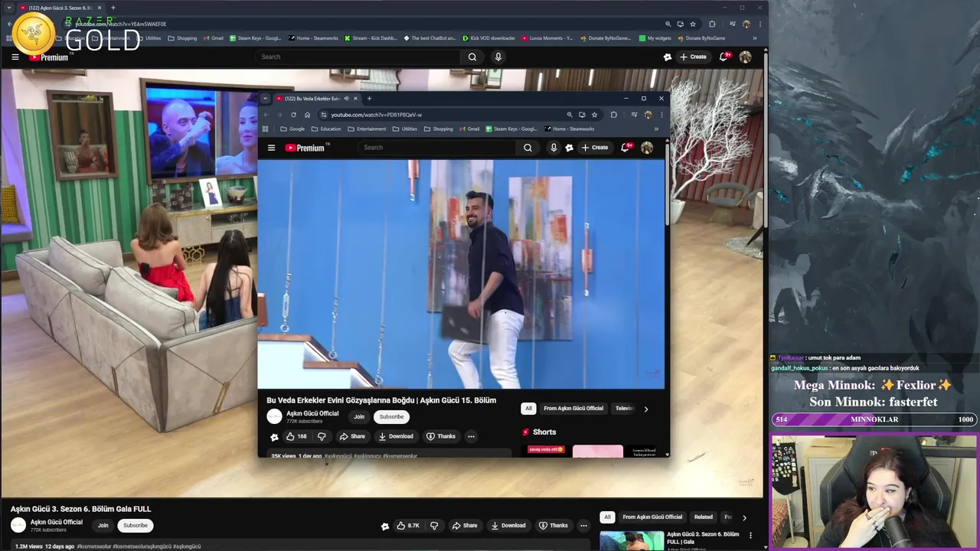
Task: Open the guide menu in the front YouTube window
Action: click(x=271, y=148)
